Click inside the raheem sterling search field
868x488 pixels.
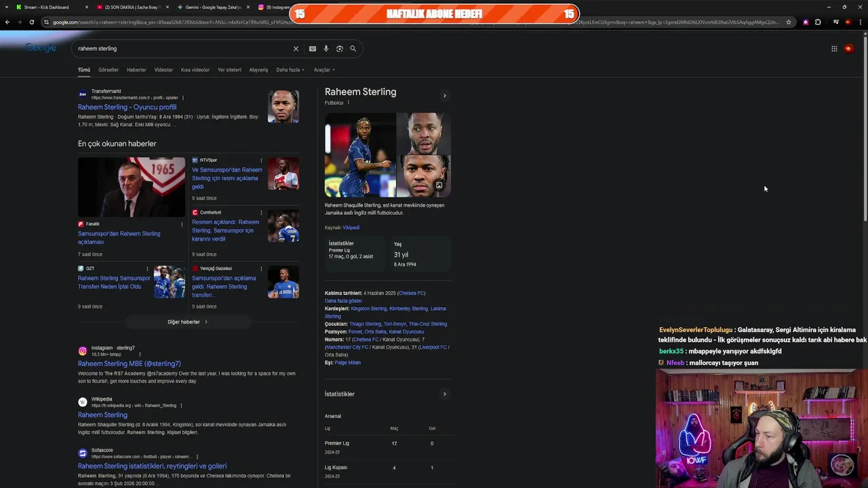[x=183, y=49]
